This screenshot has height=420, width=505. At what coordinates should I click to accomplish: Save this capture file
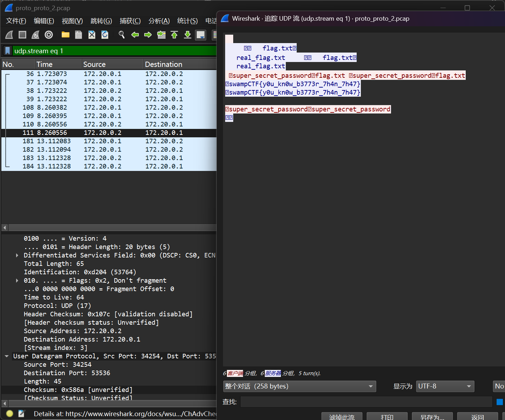pyautogui.click(x=79, y=35)
